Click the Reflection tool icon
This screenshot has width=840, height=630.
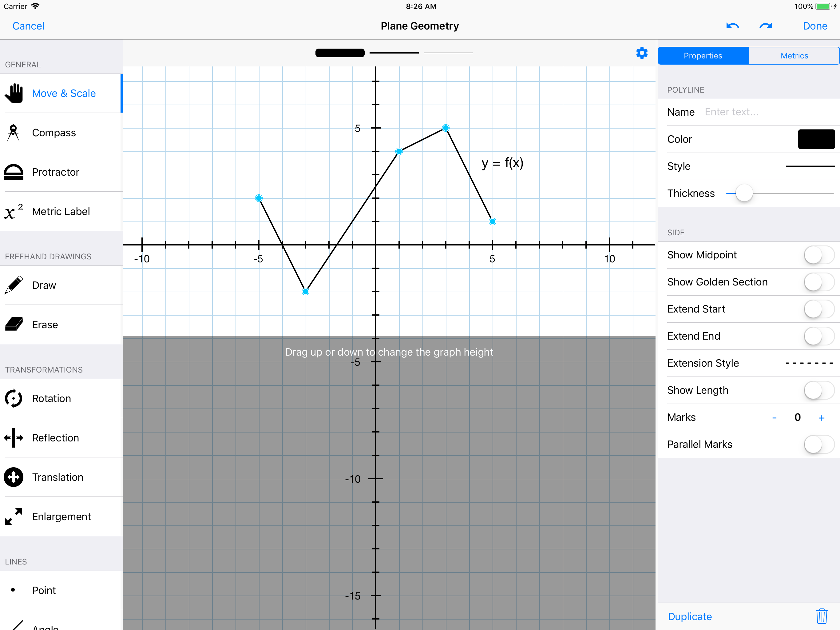coord(13,438)
